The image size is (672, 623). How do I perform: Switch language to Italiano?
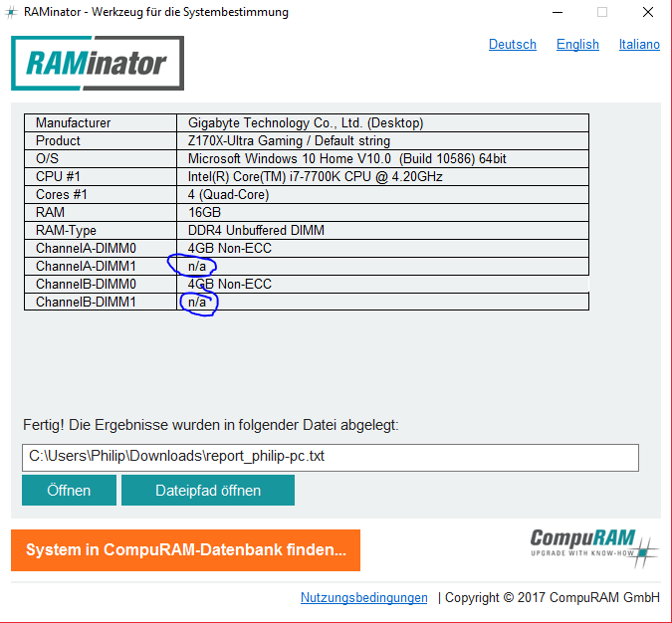(639, 44)
